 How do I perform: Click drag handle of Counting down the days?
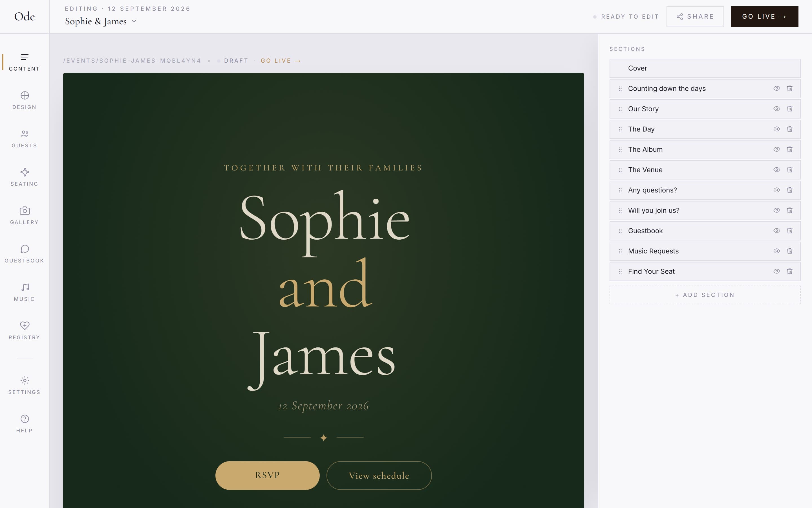pos(620,89)
